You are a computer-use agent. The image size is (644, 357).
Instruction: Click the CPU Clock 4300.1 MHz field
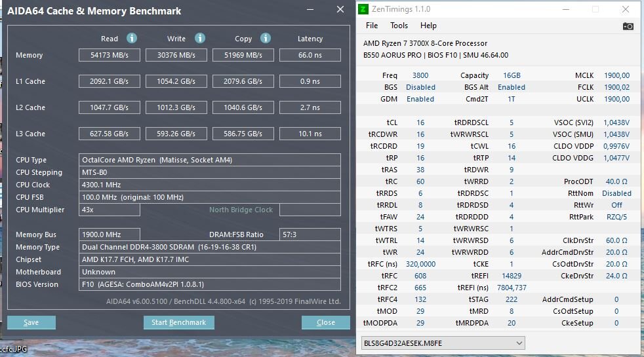(209, 185)
